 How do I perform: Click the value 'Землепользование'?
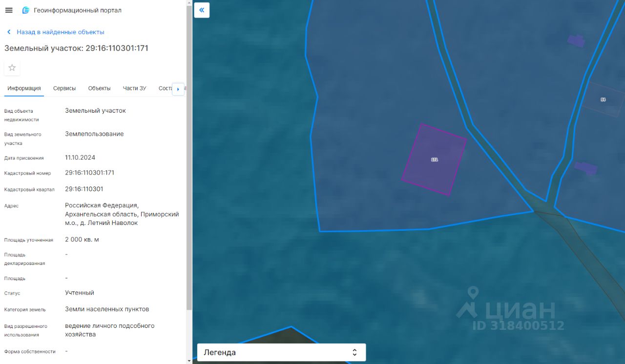click(x=94, y=134)
